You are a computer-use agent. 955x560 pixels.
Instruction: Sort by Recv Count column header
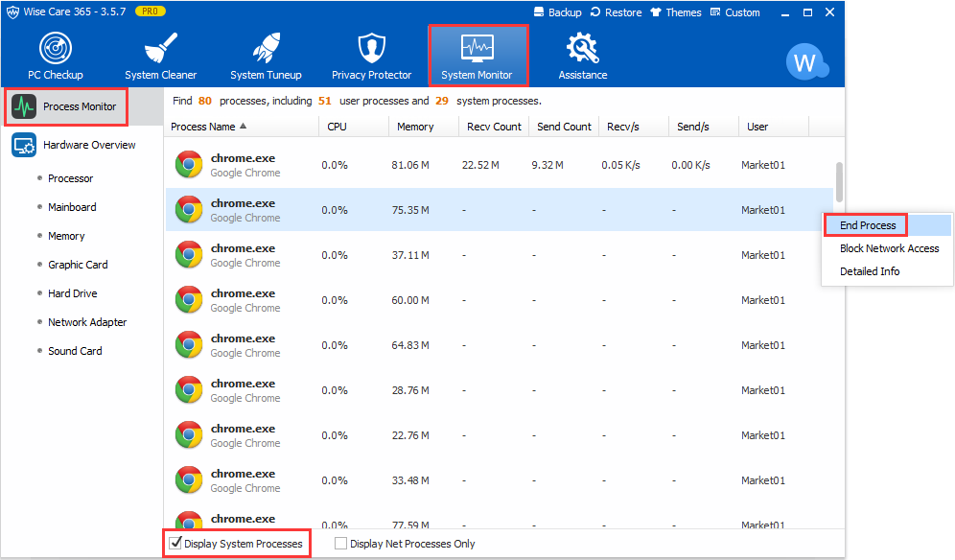coord(494,127)
